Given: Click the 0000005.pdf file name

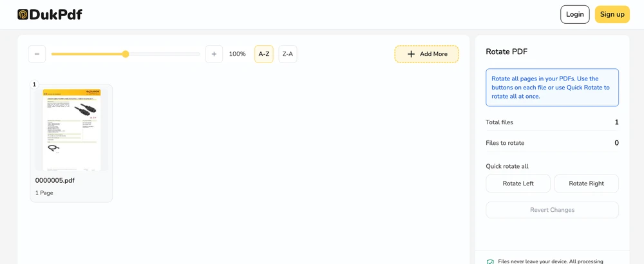Looking at the screenshot, I should (55, 180).
